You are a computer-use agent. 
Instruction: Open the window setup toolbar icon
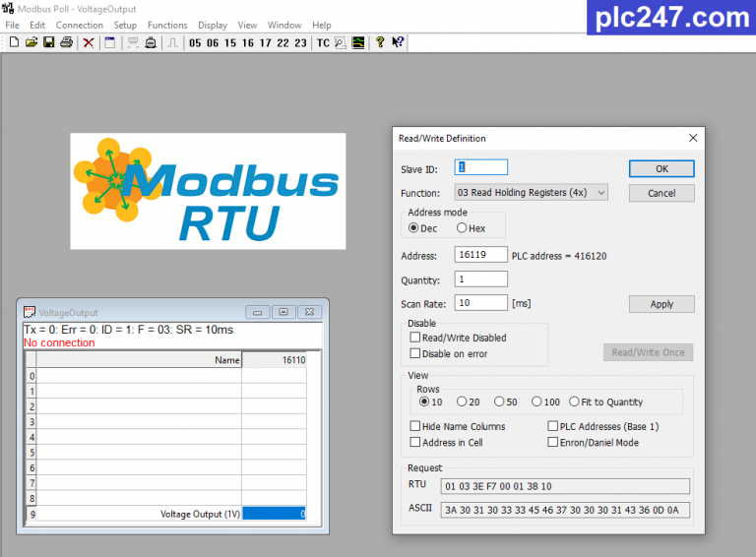(x=110, y=42)
